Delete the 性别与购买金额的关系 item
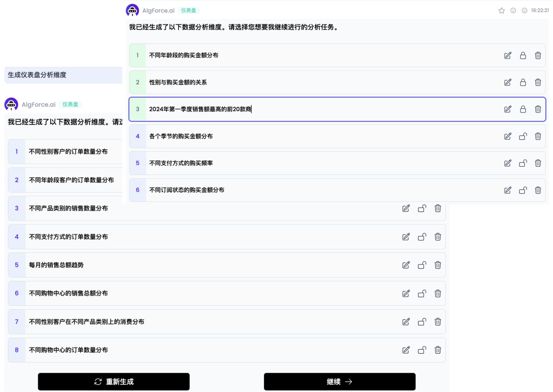Image resolution: width=553 pixels, height=392 pixels. [538, 82]
